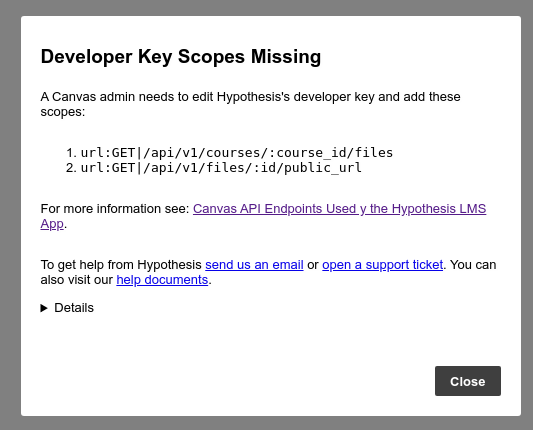Viewport: 533px width, 430px height.
Task: Select the files/:id/public_url scope text
Action: [x=221, y=168]
